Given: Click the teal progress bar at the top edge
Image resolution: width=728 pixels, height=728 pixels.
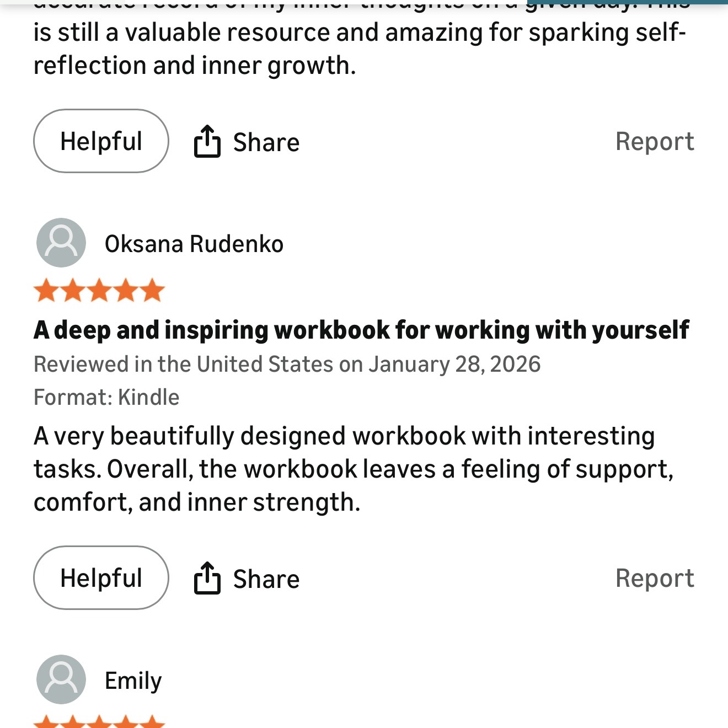Looking at the screenshot, I should pyautogui.click(x=627, y=2).
